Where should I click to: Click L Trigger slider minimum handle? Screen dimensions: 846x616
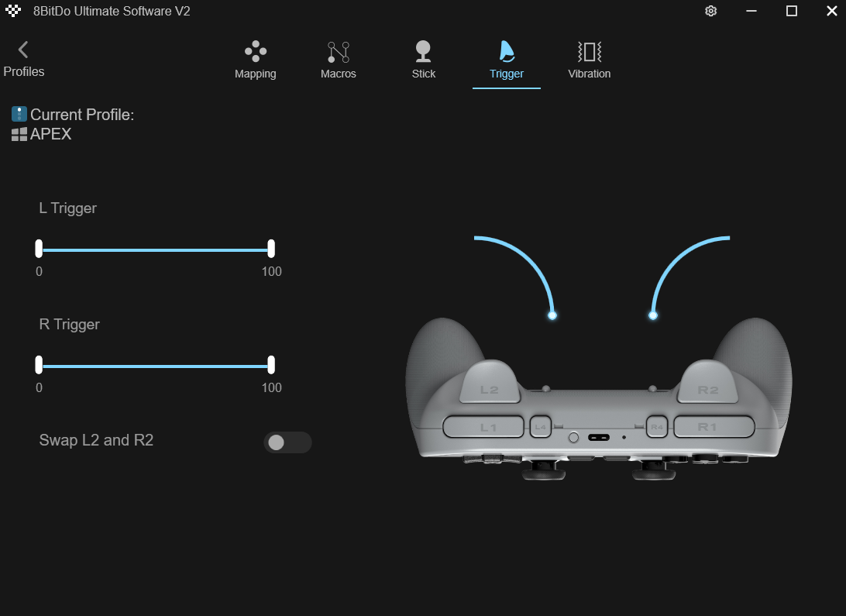click(39, 249)
